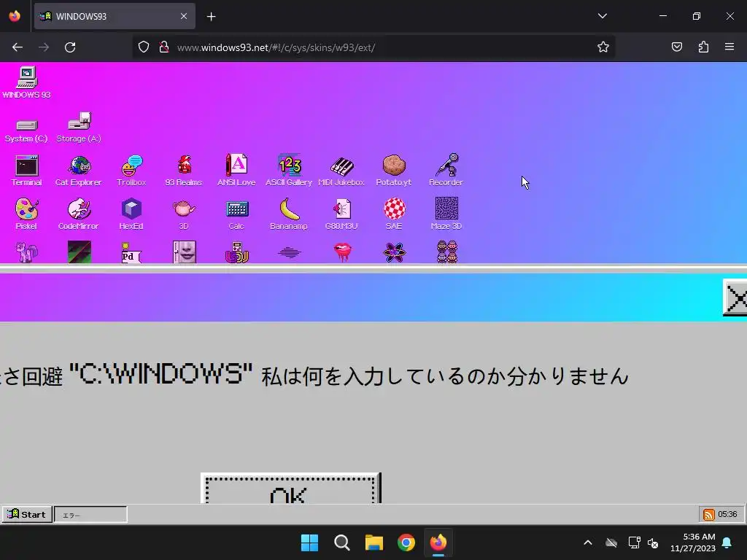Image resolution: width=747 pixels, height=560 pixels.
Task: Open ASCII Gallery
Action: click(289, 171)
